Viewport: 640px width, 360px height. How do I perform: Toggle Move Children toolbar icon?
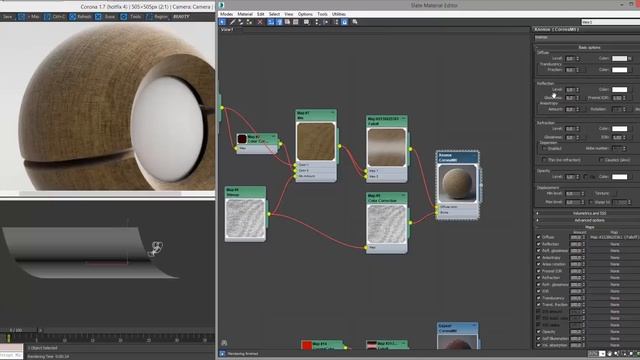pos(271,22)
